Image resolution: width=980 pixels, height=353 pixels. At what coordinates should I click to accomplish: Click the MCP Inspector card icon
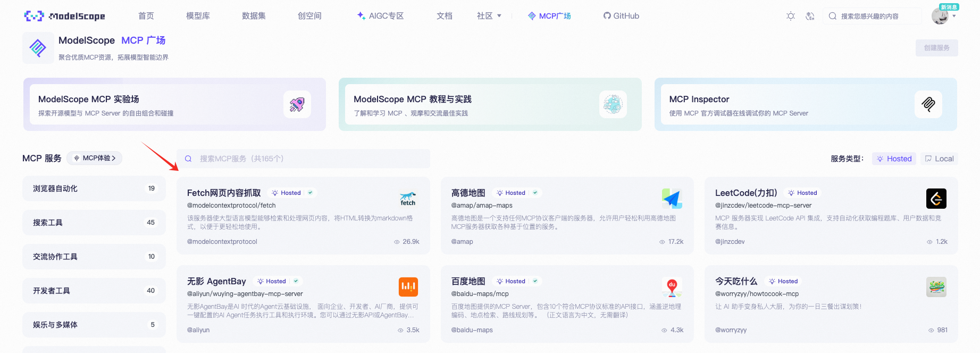tap(928, 104)
